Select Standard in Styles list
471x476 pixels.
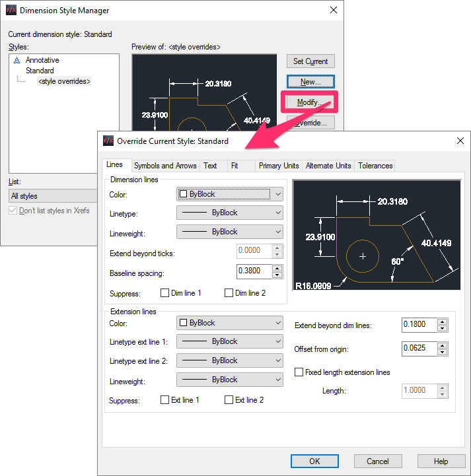pos(40,71)
